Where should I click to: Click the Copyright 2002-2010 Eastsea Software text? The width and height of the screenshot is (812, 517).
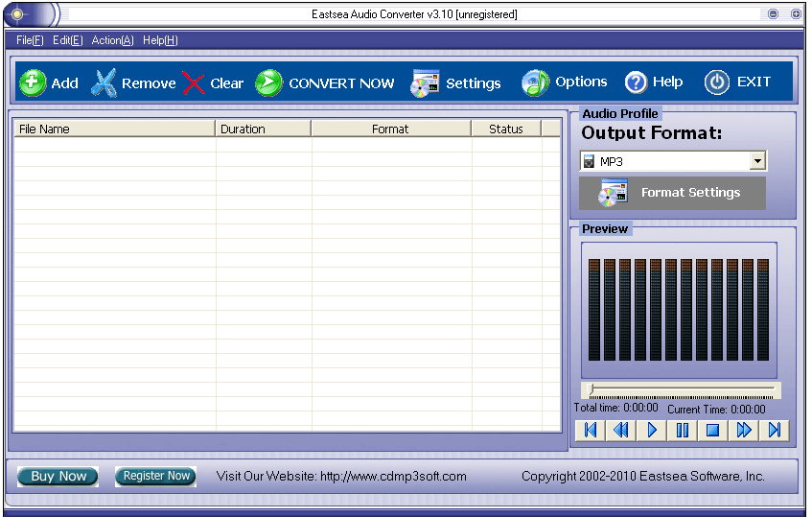[643, 476]
